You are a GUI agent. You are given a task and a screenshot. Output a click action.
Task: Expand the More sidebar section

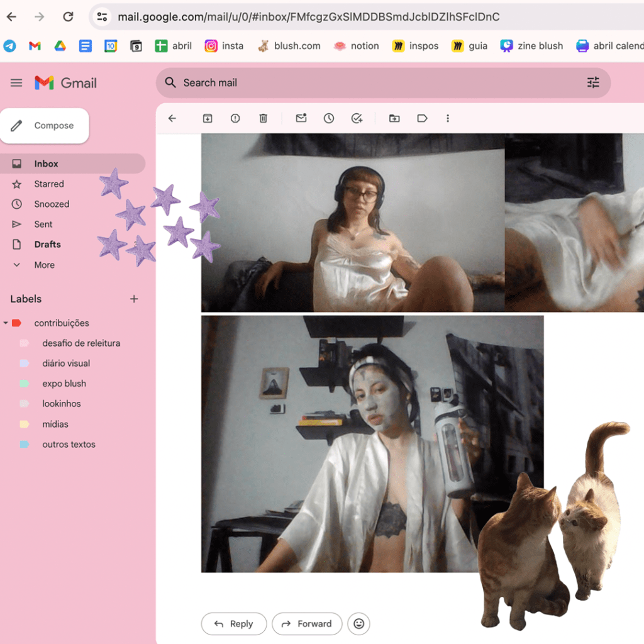44,265
